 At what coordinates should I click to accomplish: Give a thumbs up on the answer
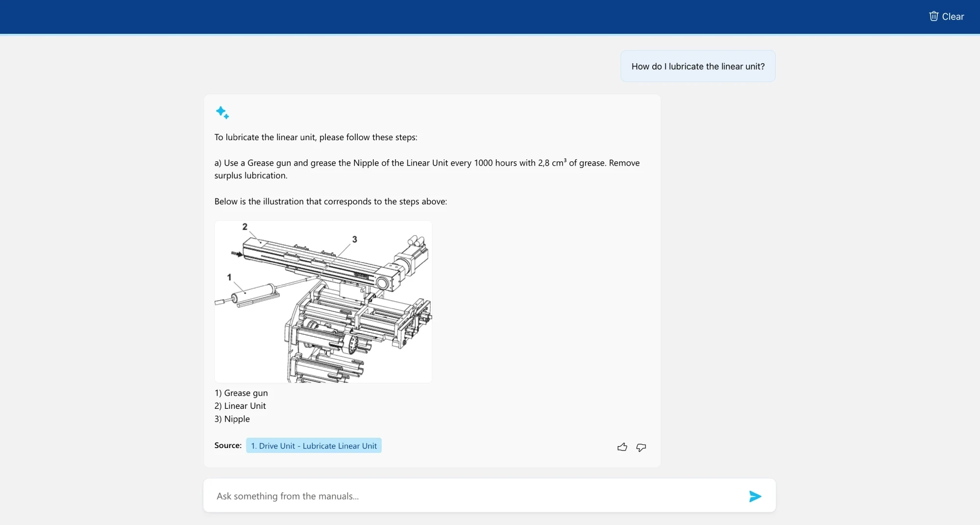621,447
